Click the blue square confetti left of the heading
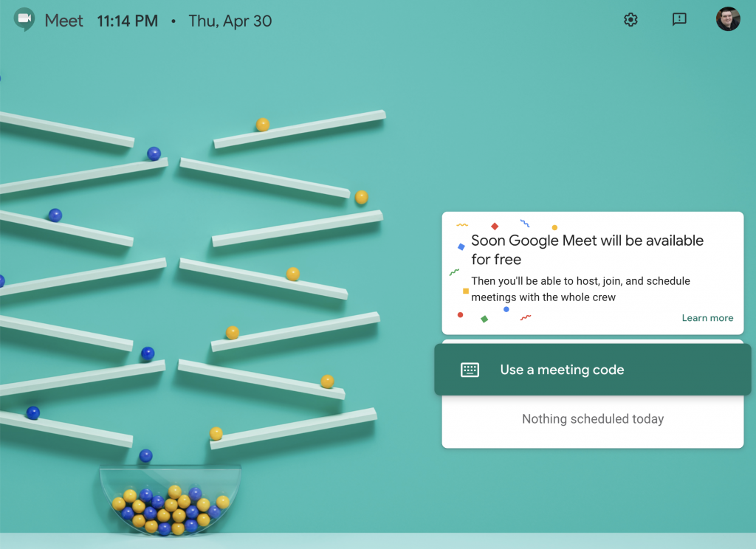The height and width of the screenshot is (549, 756). click(461, 246)
